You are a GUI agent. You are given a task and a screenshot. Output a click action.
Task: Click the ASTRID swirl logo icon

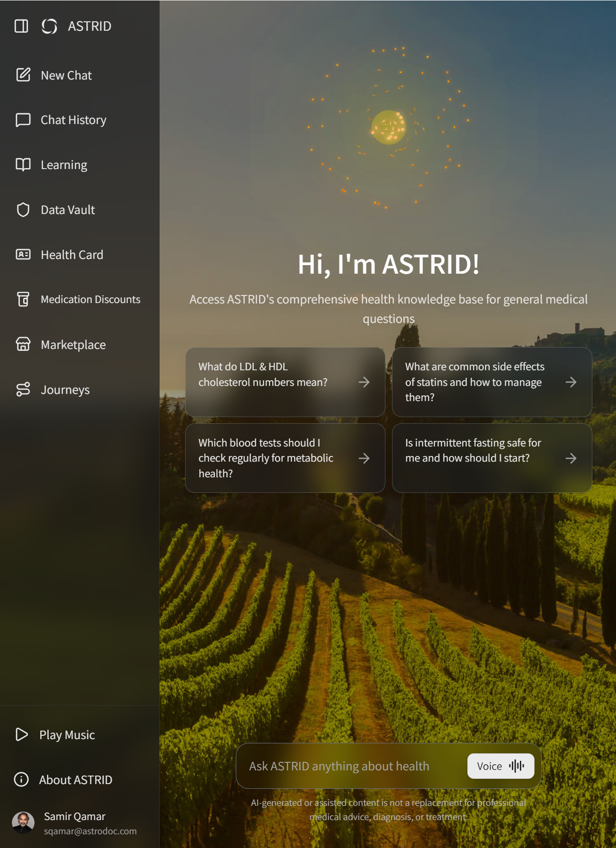coord(49,26)
